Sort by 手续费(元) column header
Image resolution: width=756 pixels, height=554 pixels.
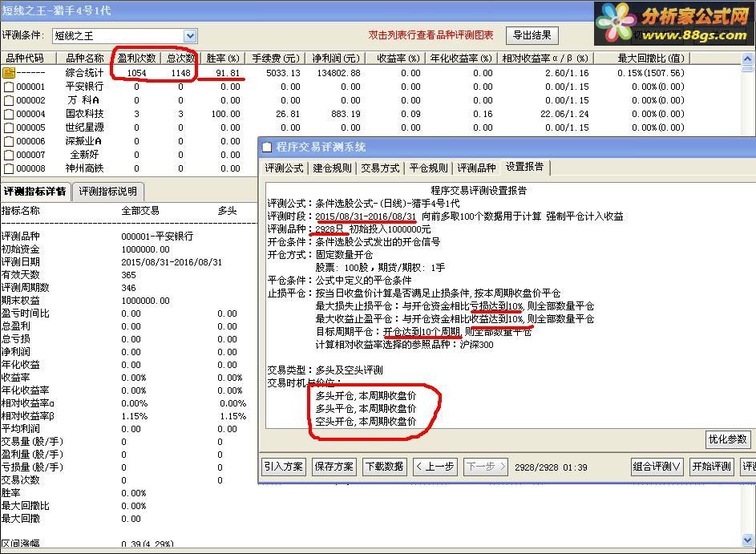[276, 59]
